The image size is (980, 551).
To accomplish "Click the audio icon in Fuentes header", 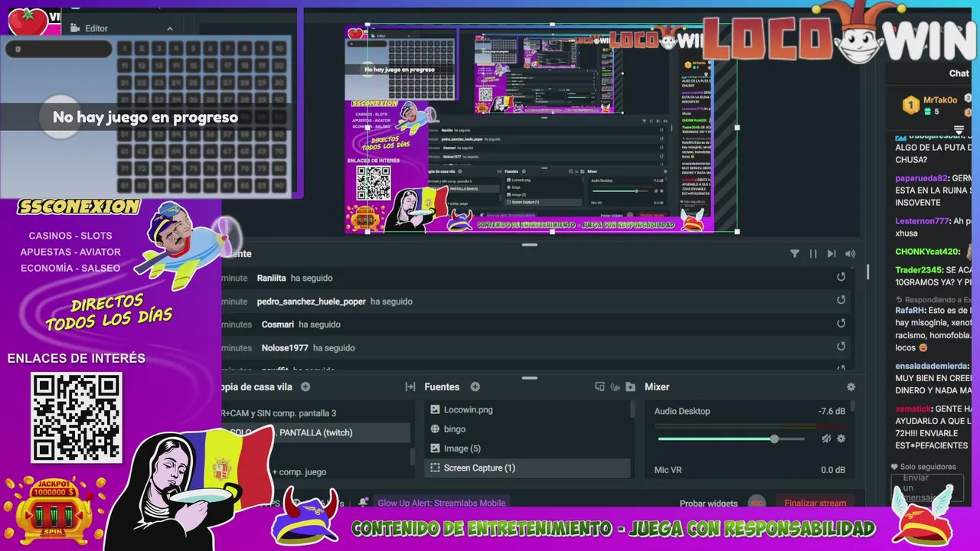I will [615, 387].
